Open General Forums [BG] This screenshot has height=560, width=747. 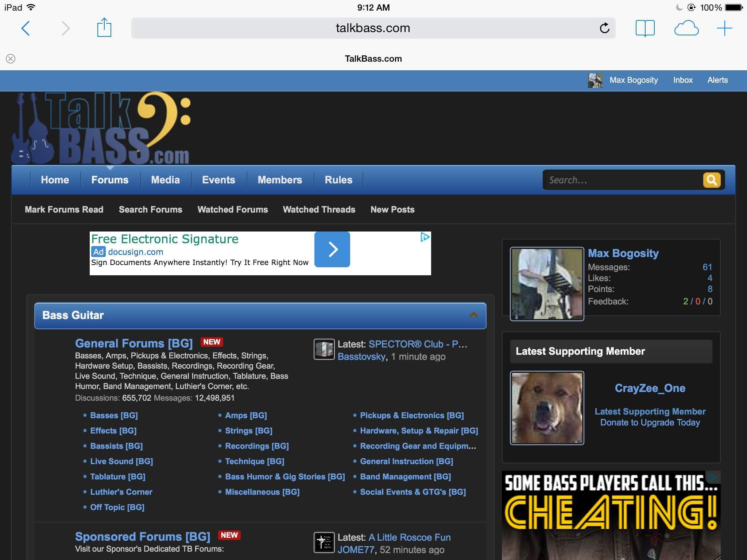click(134, 343)
